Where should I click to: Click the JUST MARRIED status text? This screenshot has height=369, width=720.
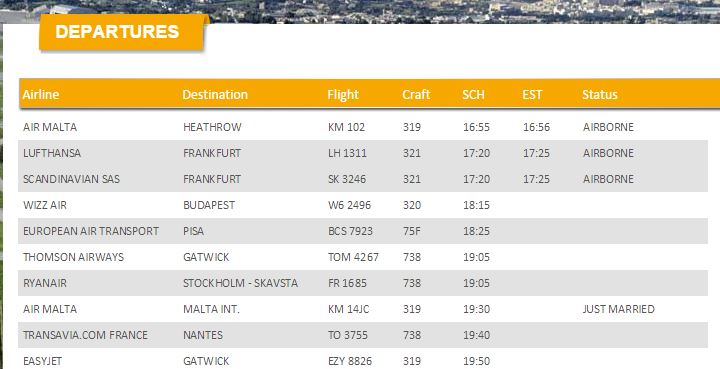[x=619, y=309]
